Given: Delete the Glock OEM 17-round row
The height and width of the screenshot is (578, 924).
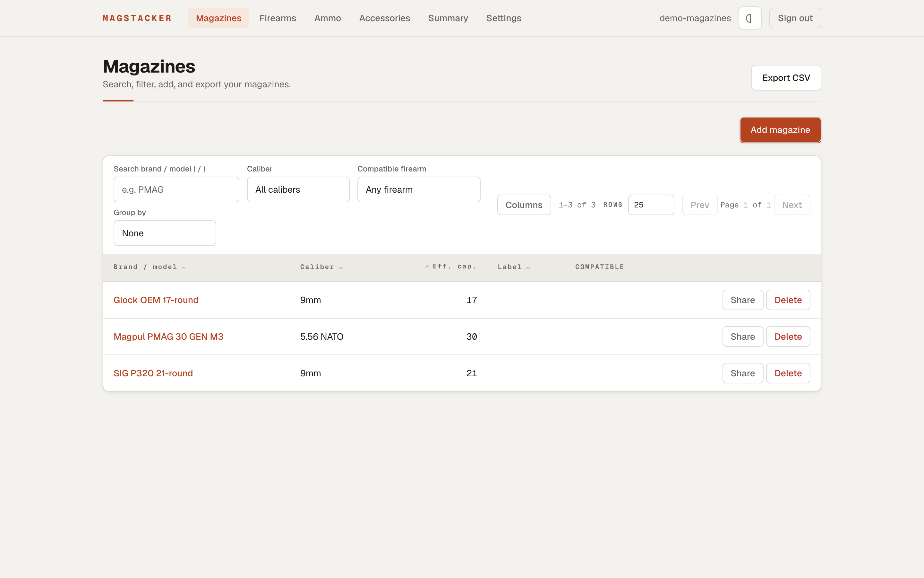Looking at the screenshot, I should (788, 300).
